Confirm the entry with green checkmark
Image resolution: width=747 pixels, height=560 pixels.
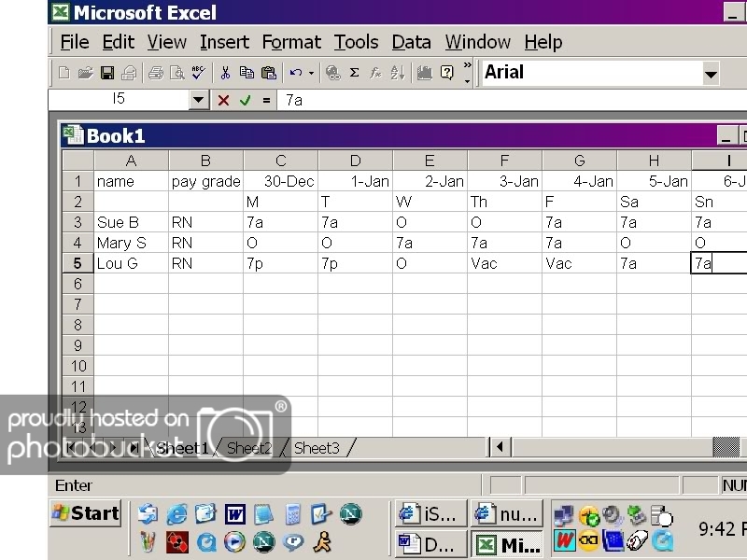pyautogui.click(x=246, y=101)
